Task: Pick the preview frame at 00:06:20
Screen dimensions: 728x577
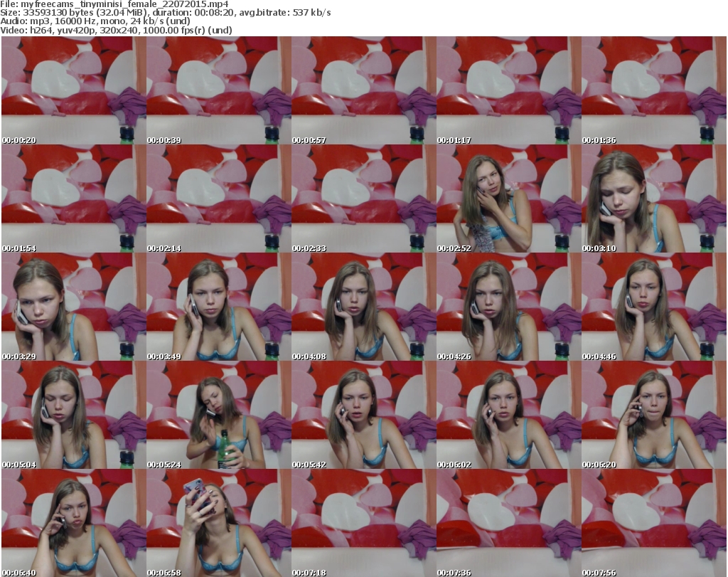Action: [654, 415]
